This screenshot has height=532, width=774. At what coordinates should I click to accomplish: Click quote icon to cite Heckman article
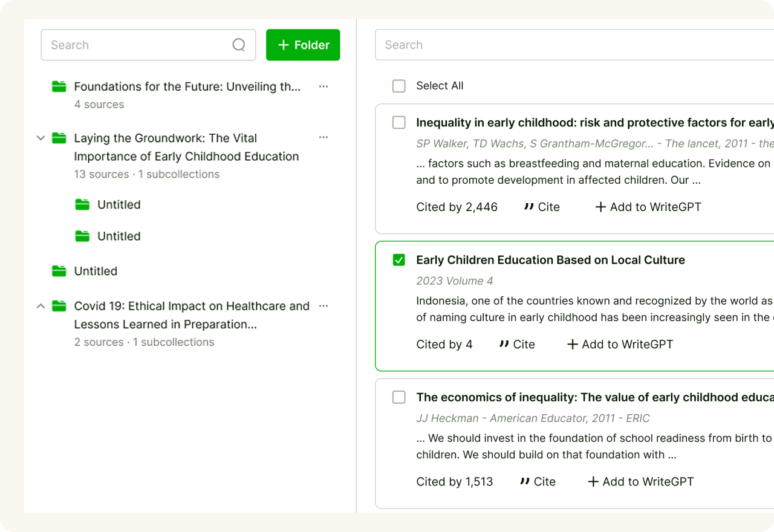(525, 482)
